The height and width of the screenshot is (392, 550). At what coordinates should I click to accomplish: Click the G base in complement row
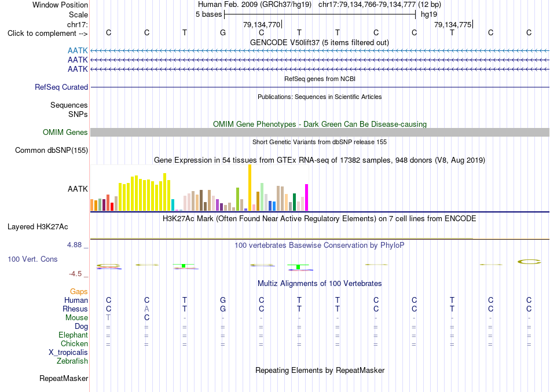tap(223, 32)
